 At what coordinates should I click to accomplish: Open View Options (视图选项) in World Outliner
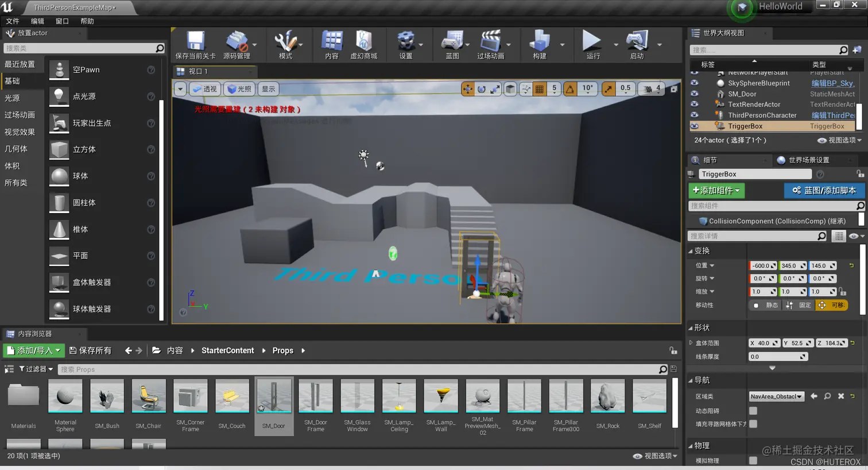840,140
